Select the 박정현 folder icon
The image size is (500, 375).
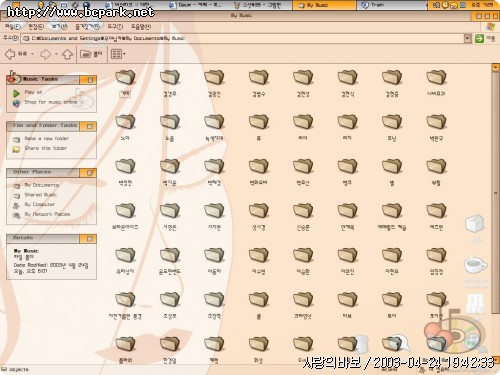125,166
